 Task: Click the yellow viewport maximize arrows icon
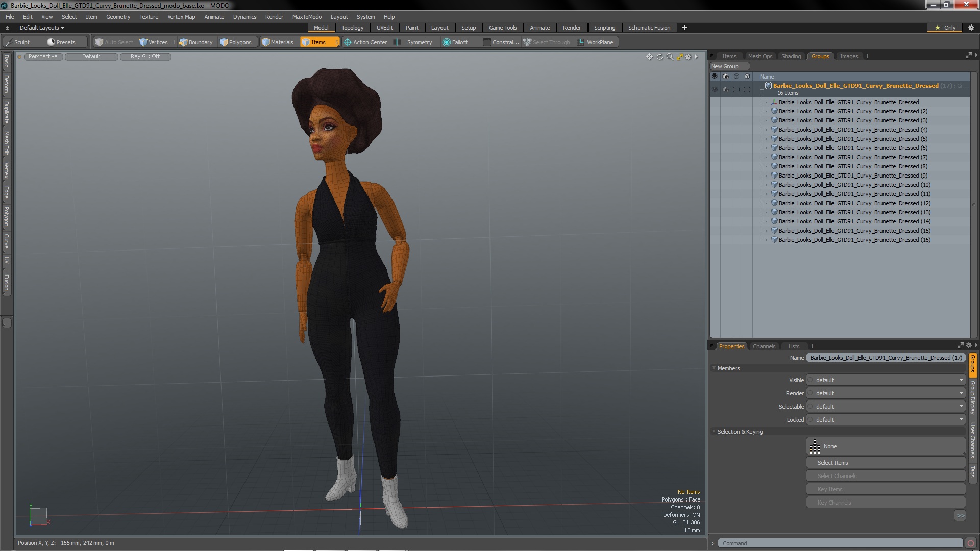(x=679, y=57)
